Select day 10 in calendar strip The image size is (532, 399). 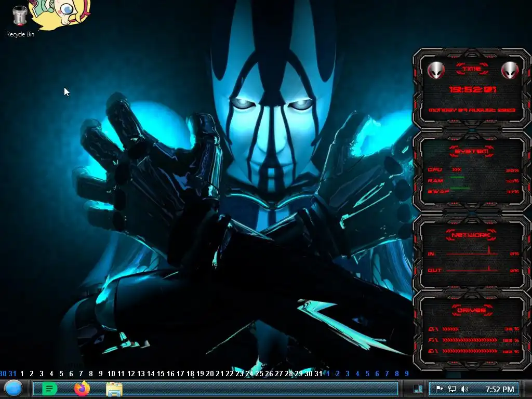(x=111, y=374)
